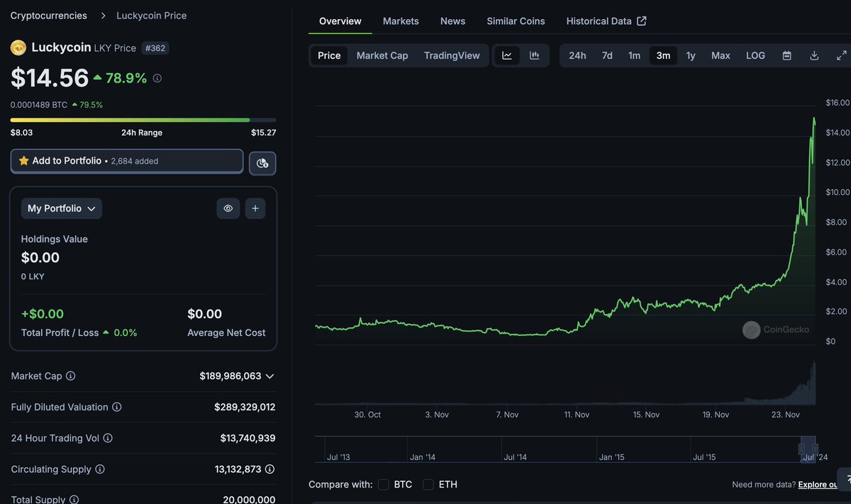Click the download chart data icon
Screen dimensions: 851x504
pos(814,55)
